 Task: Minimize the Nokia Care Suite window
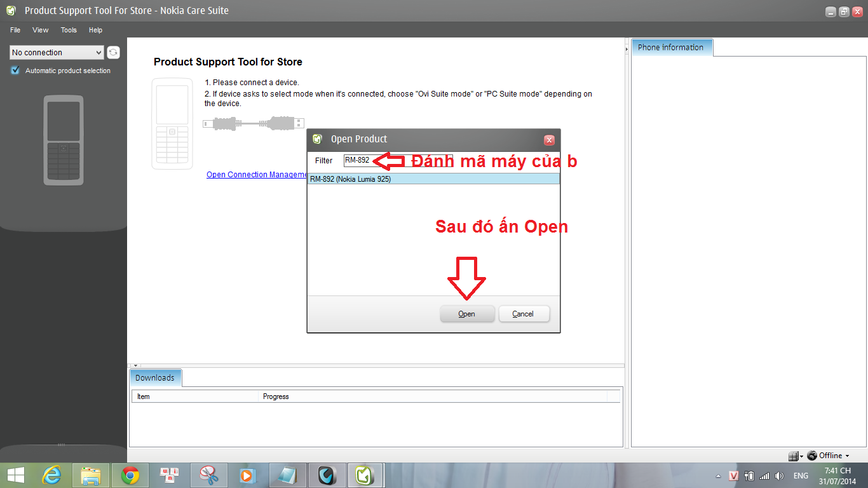[x=831, y=12]
